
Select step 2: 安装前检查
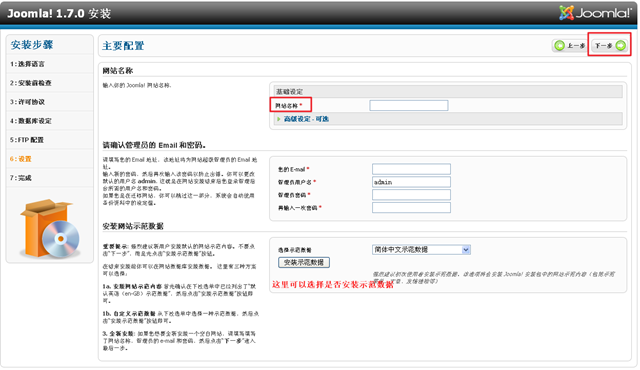(31, 83)
